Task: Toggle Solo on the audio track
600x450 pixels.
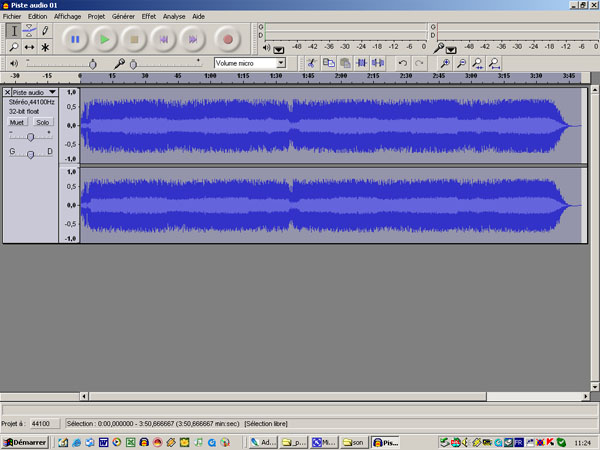Action: pos(42,122)
